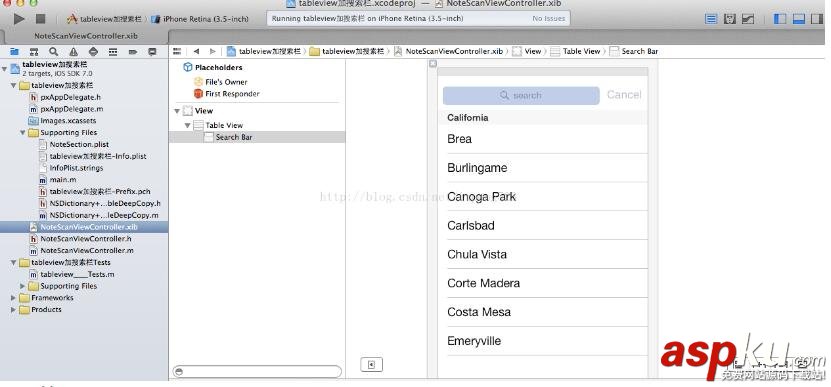Show the Project navigator

[14, 51]
